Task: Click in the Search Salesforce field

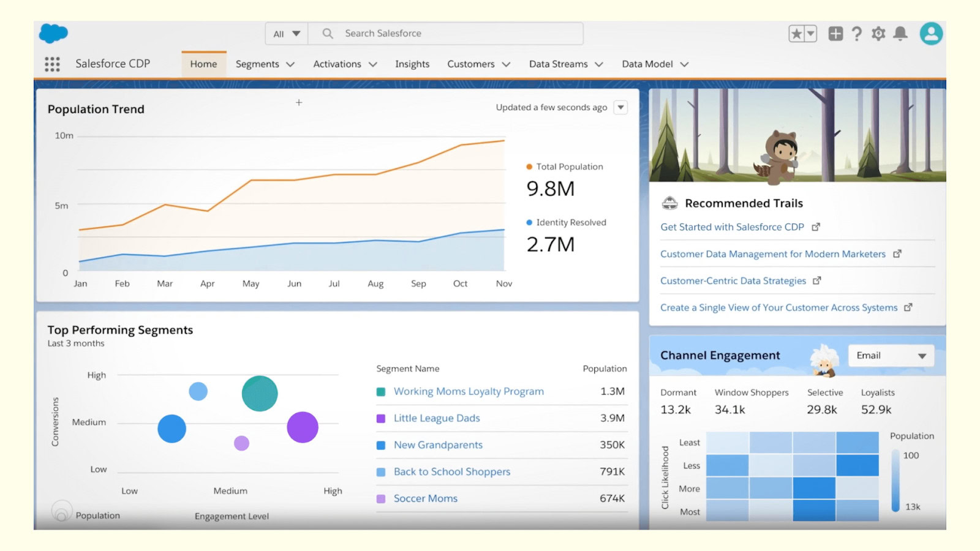Action: point(445,34)
